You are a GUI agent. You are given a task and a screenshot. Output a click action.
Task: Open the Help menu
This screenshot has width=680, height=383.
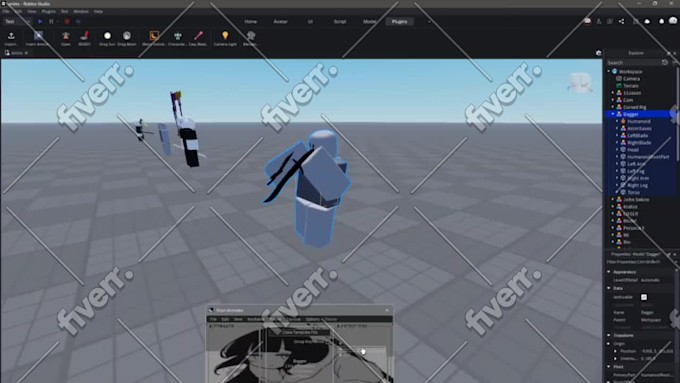point(98,11)
